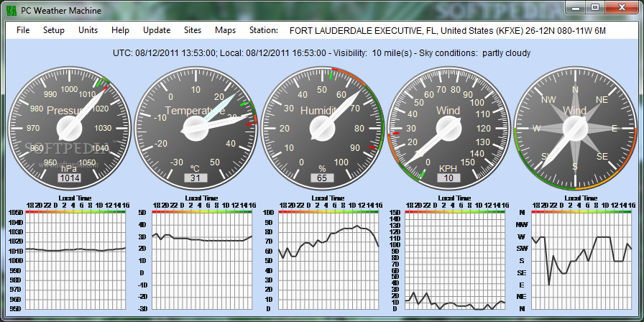Open the Units menu
The width and height of the screenshot is (644, 322).
click(x=88, y=30)
